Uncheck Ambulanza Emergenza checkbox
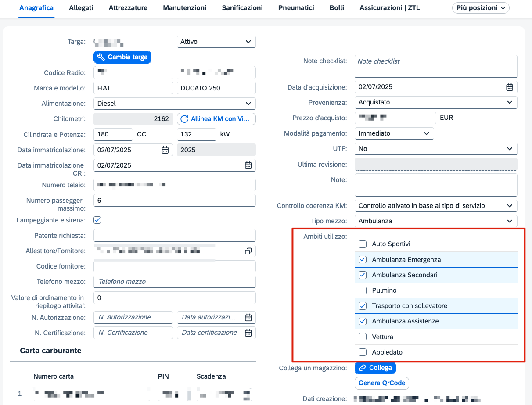Image resolution: width=532 pixels, height=405 pixels. pyautogui.click(x=363, y=260)
